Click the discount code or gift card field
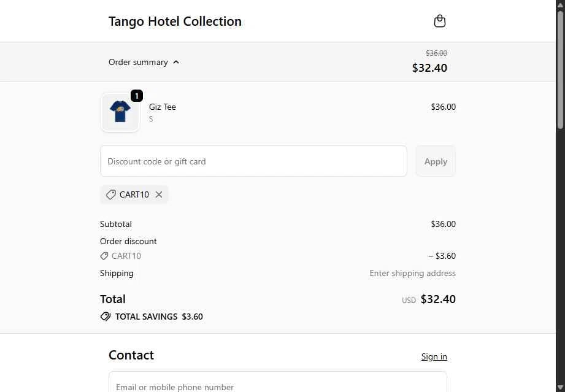Screen dimensions: 565x392 [x=253, y=161]
